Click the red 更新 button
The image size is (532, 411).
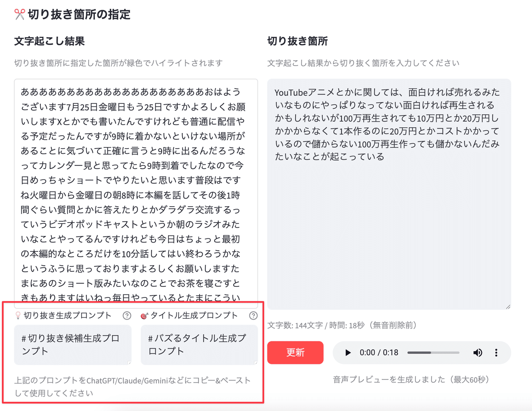[295, 352]
